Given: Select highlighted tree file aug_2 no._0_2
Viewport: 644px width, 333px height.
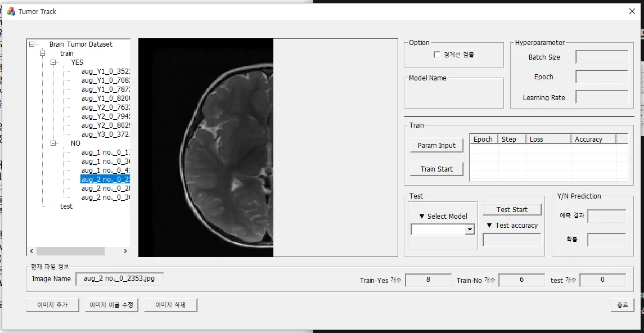Looking at the screenshot, I should coord(106,179).
